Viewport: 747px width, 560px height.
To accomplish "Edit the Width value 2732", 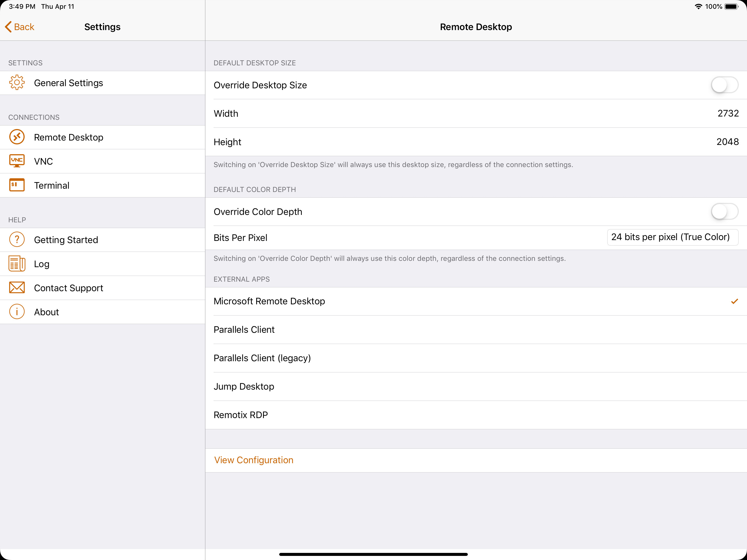I will click(x=728, y=113).
